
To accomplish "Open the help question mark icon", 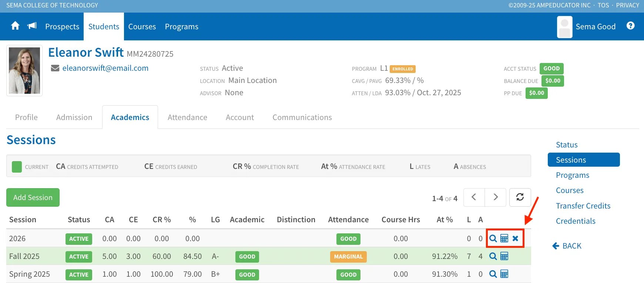I will coord(631,26).
